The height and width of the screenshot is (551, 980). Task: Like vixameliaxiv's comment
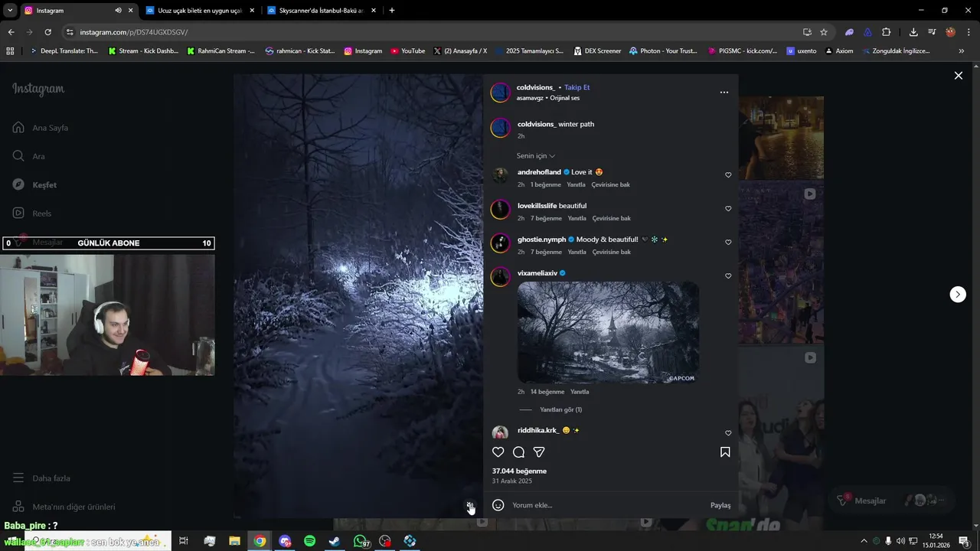pos(728,276)
